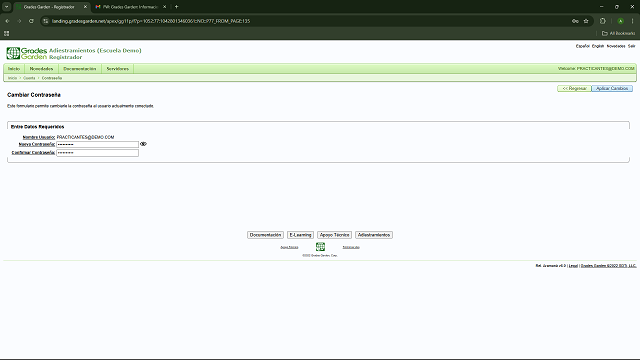
Task: Open a new browser tab
Action: (x=177, y=7)
